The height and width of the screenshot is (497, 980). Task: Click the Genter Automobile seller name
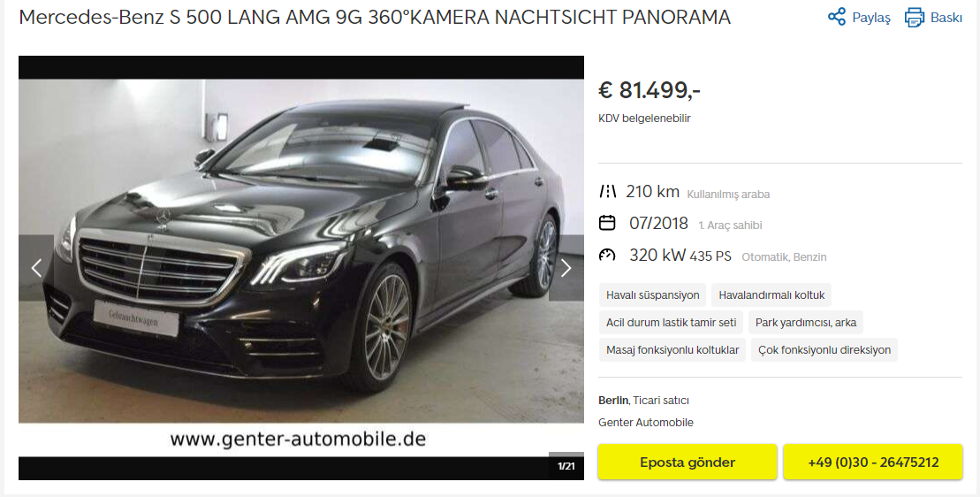646,423
